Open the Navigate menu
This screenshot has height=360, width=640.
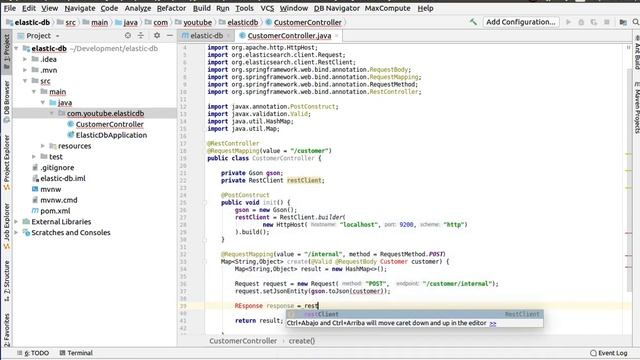80,8
